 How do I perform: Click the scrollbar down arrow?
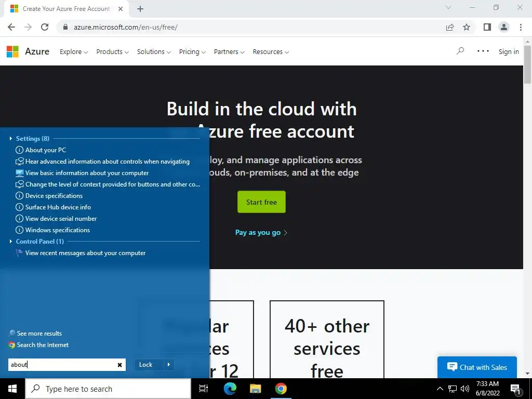(527, 374)
